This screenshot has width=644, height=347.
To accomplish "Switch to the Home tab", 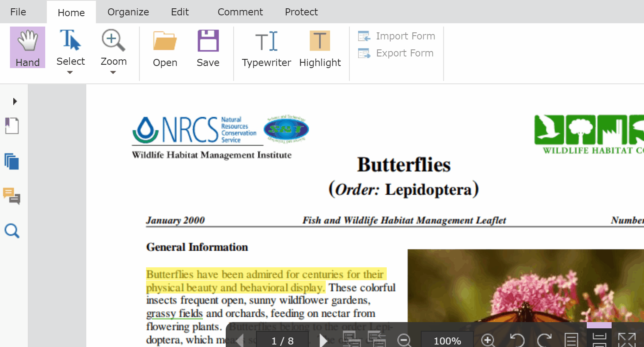I will 71,12.
